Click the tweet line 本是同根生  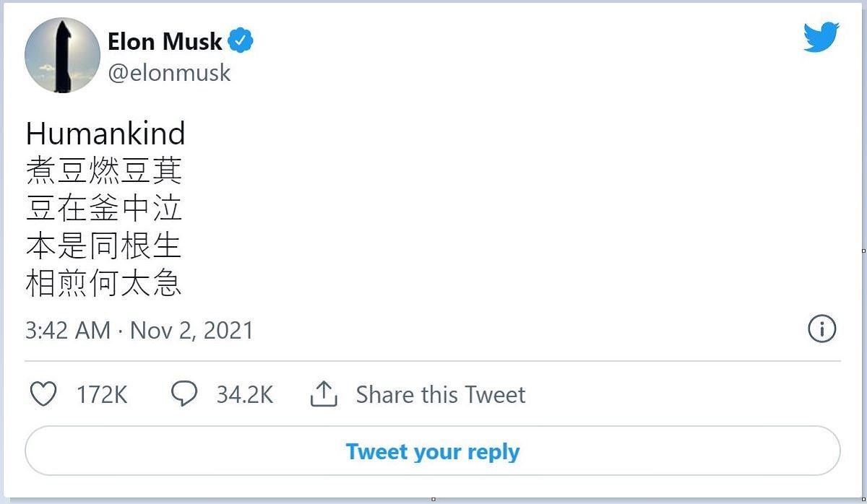pos(103,247)
